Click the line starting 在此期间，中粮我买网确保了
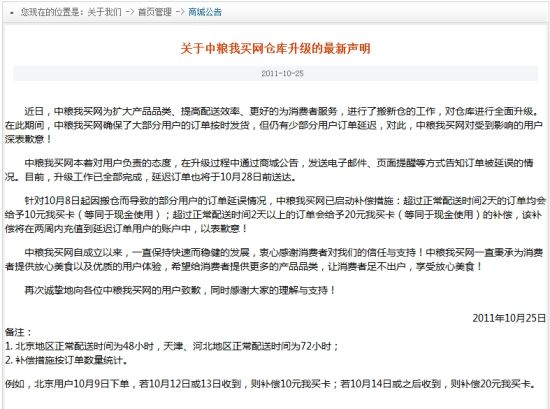The width and height of the screenshot is (550, 409). pos(274,125)
